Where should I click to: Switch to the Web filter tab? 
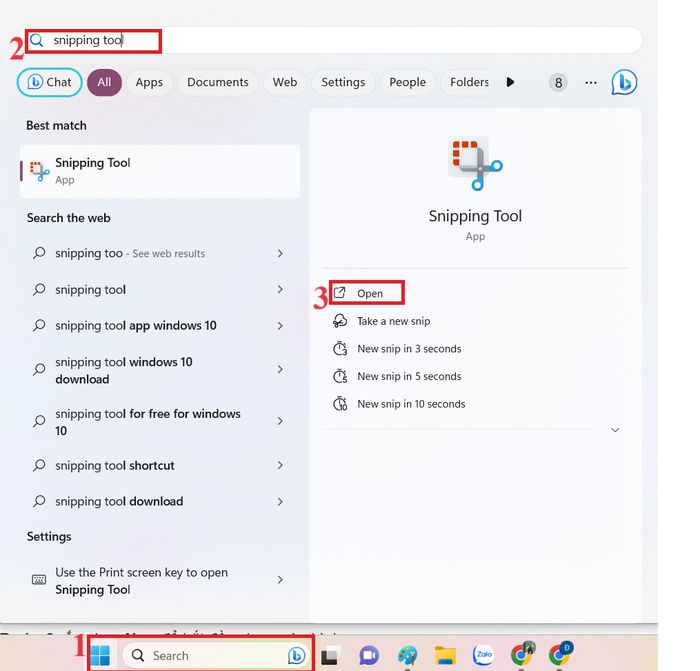click(285, 82)
